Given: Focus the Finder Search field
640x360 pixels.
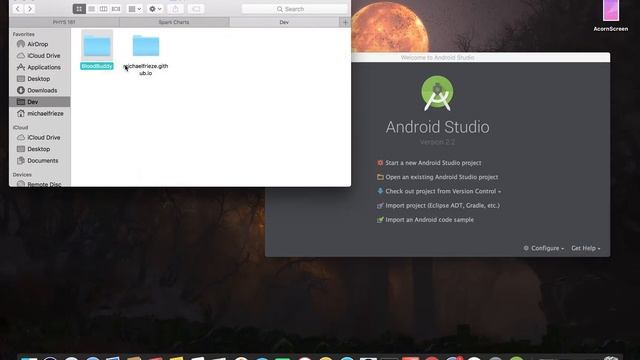Looking at the screenshot, I should click(x=294, y=9).
